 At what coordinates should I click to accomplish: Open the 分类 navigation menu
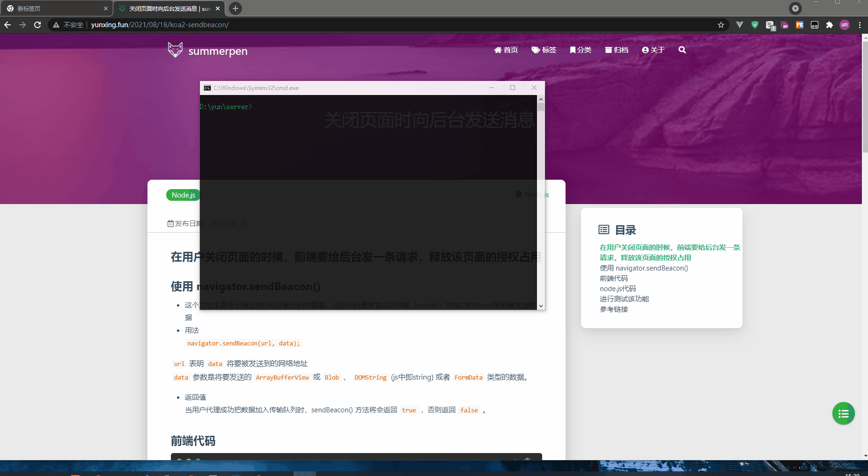click(581, 50)
